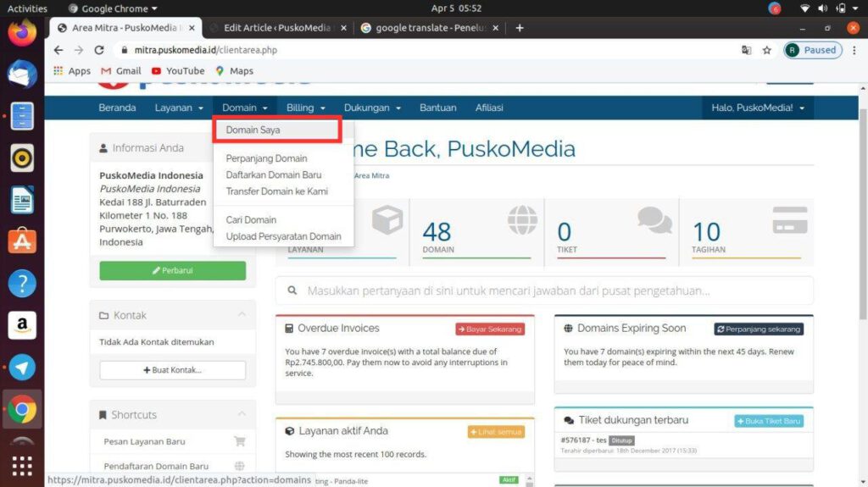Go to Beranda in the navbar
Image resolution: width=868 pixels, height=487 pixels.
(117, 108)
